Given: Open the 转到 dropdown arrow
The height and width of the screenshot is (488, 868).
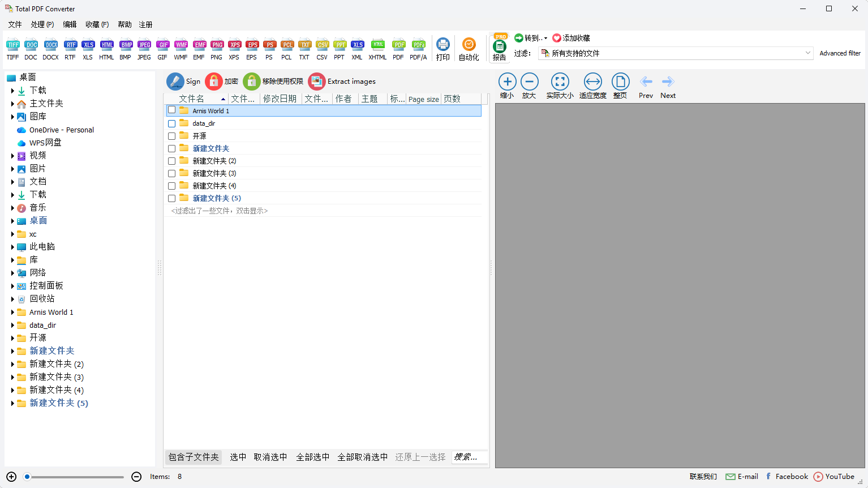Looking at the screenshot, I should [545, 38].
